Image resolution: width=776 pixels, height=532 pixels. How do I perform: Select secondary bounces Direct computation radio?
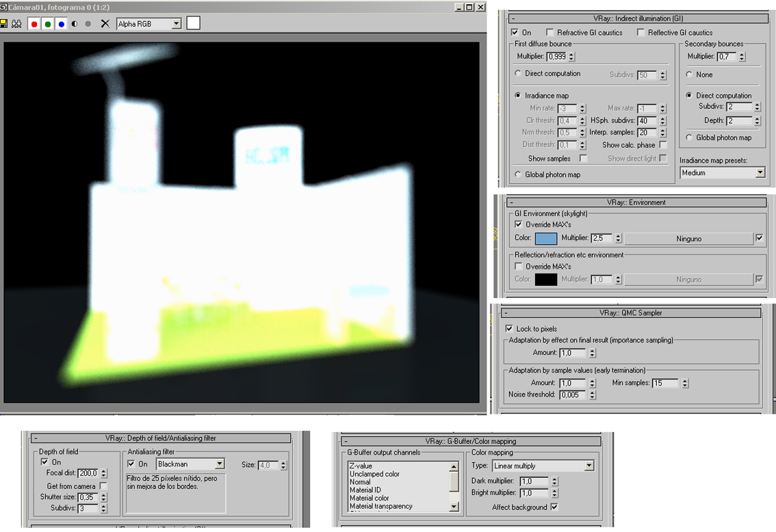tap(689, 95)
